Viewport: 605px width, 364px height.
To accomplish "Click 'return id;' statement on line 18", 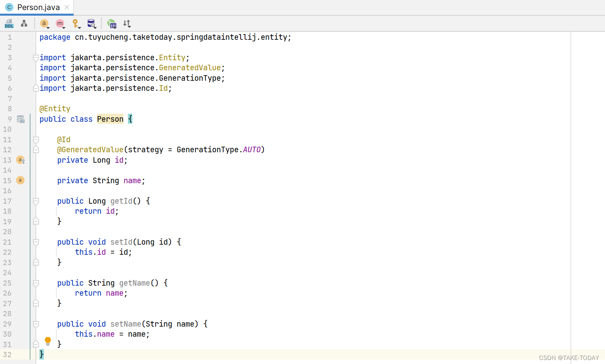I will [x=97, y=211].
